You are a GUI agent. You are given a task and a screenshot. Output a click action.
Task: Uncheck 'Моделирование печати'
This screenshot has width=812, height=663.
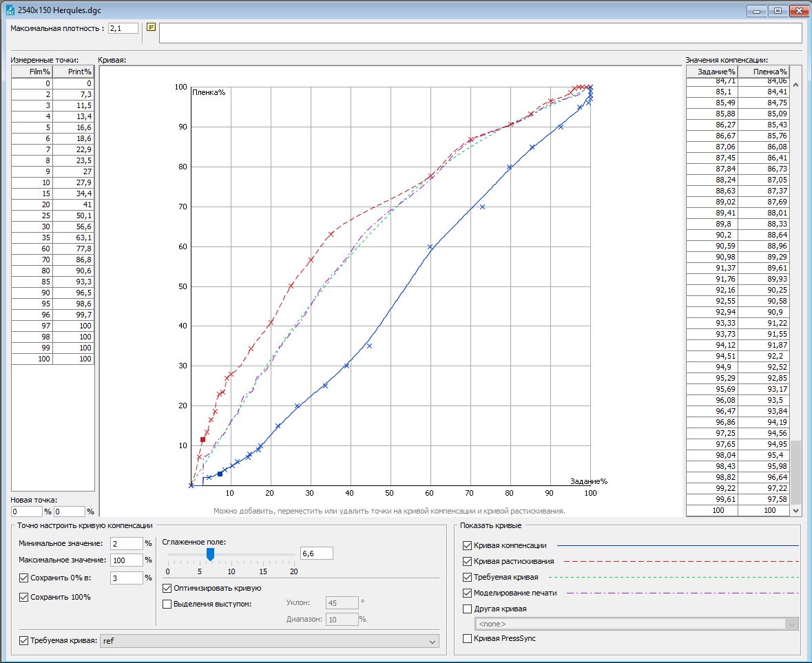(467, 593)
